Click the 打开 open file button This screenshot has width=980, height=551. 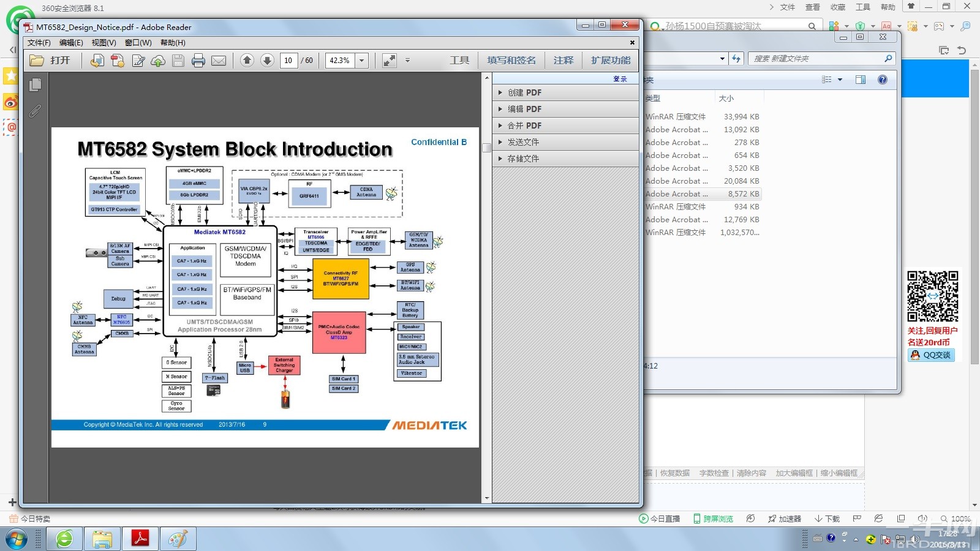point(50,60)
